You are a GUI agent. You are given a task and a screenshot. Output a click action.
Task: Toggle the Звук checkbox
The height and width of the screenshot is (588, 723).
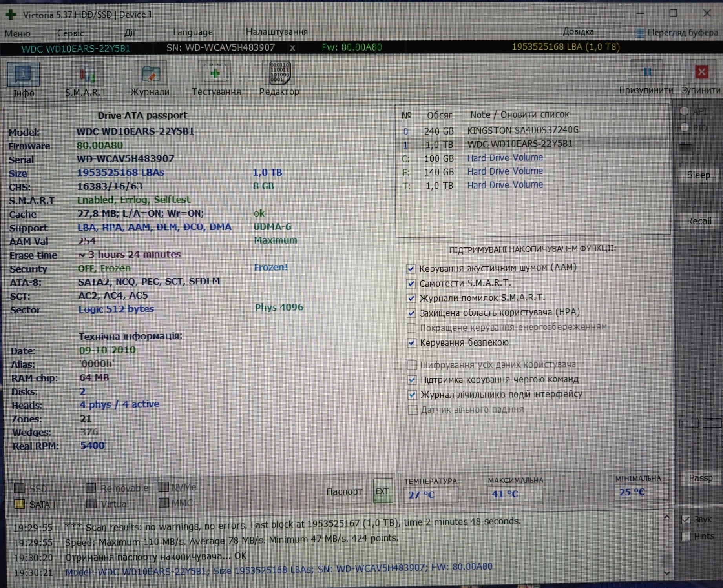pos(686,520)
